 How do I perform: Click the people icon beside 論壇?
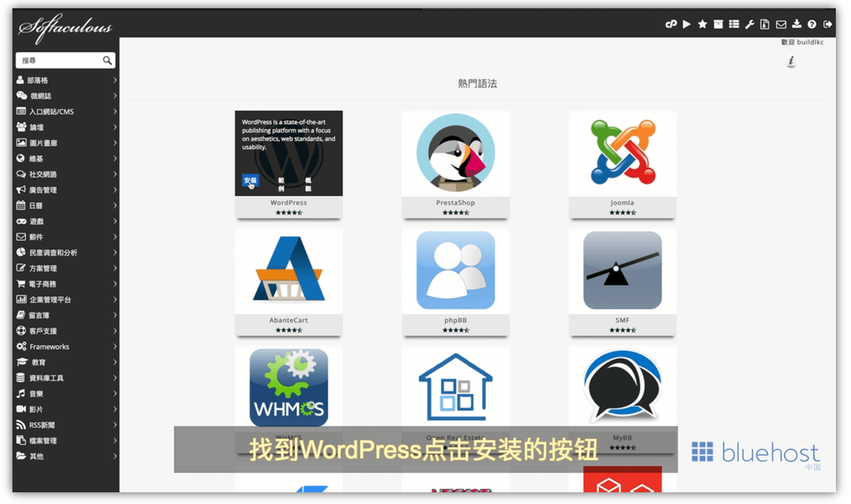click(x=22, y=127)
